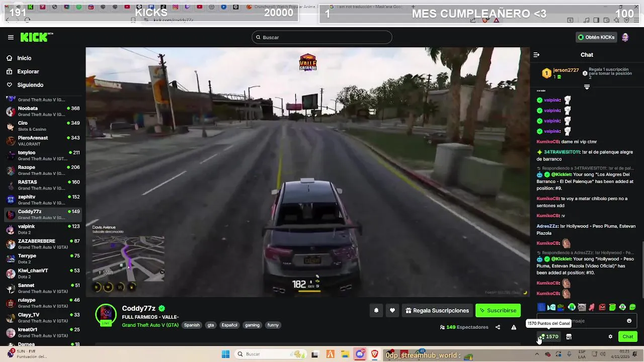Click the gta tag

211,325
